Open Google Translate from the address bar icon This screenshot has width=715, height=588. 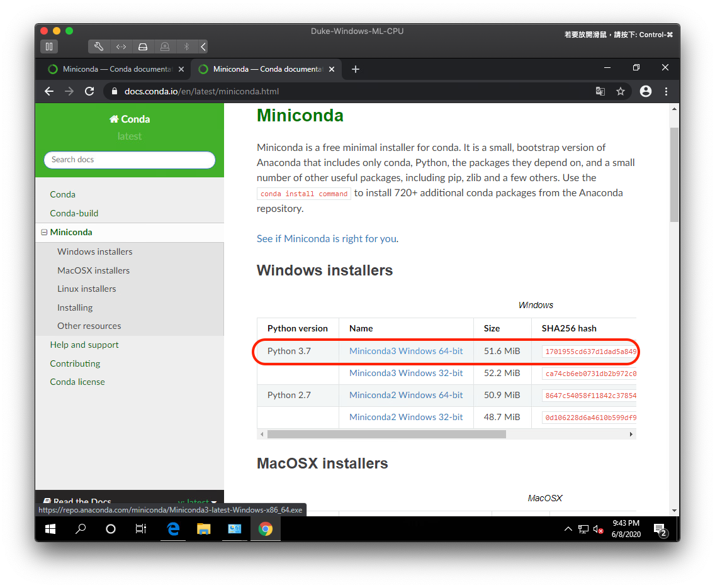coord(600,91)
